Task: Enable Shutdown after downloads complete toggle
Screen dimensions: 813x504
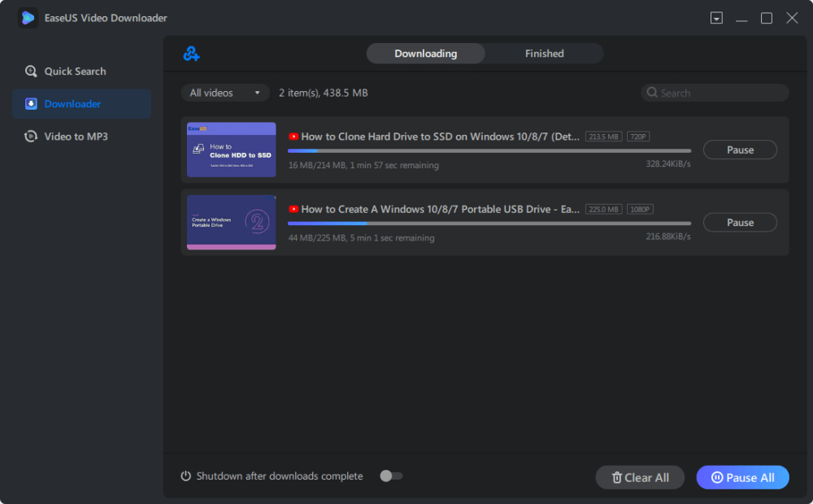Action: coord(391,476)
